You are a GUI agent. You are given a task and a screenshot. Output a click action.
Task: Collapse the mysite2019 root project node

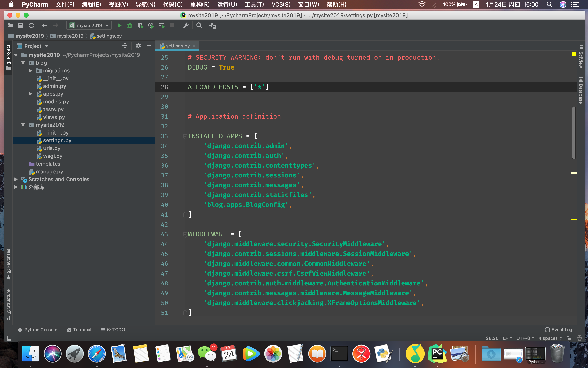pos(16,55)
